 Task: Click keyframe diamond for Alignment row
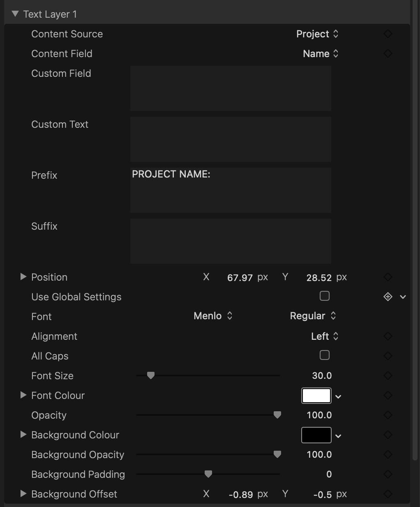(388, 336)
